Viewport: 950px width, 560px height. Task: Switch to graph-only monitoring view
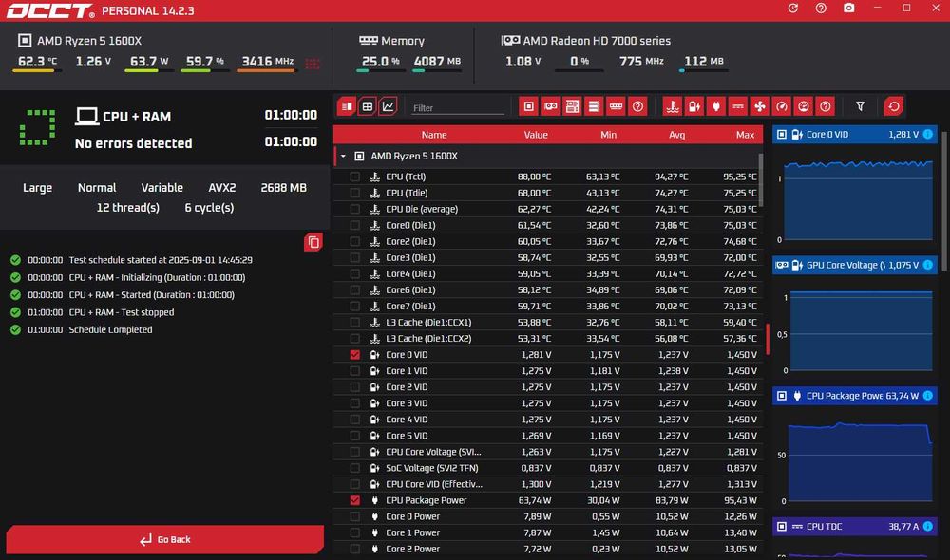(x=388, y=106)
